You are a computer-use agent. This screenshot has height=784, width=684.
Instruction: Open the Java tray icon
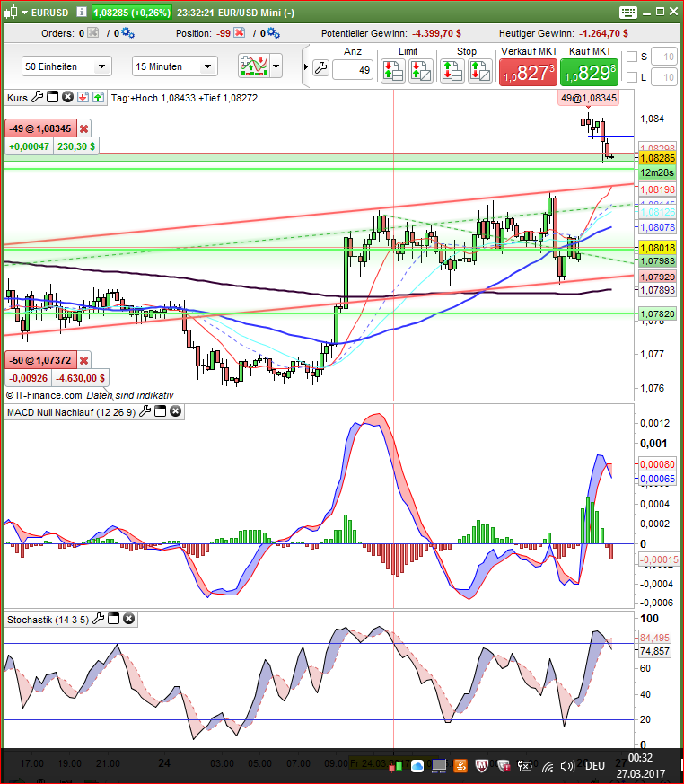460,765
